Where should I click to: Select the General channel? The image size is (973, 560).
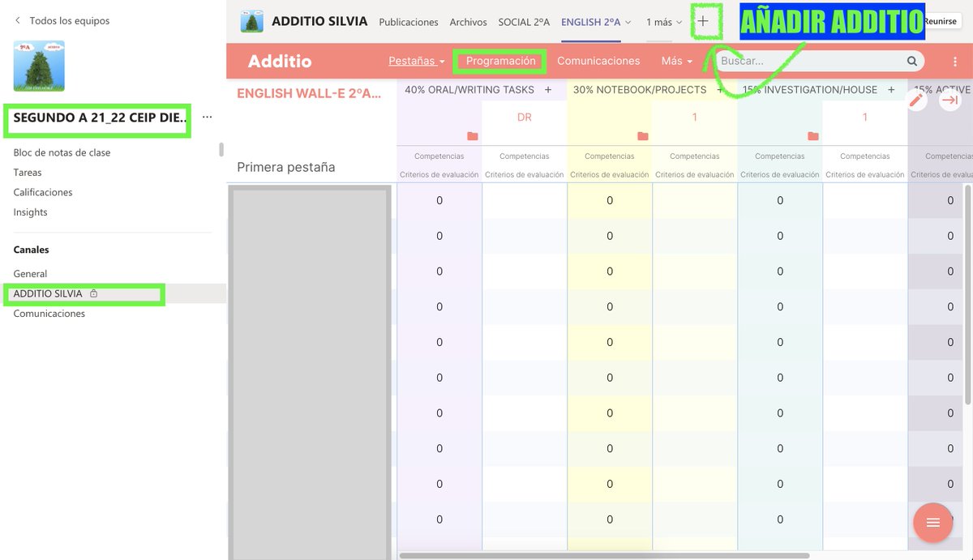(x=30, y=274)
